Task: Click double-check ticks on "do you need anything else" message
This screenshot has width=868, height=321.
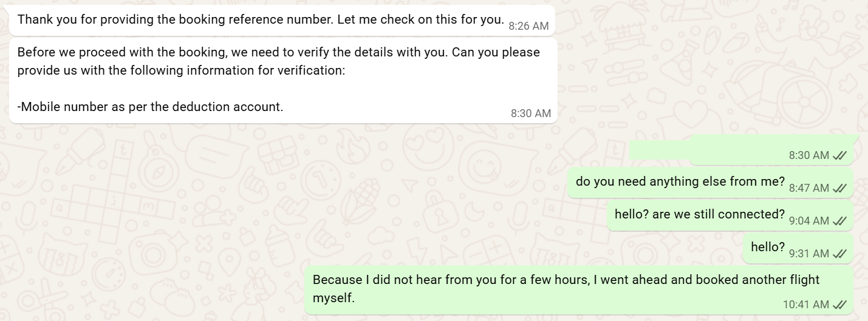Action: click(x=840, y=188)
